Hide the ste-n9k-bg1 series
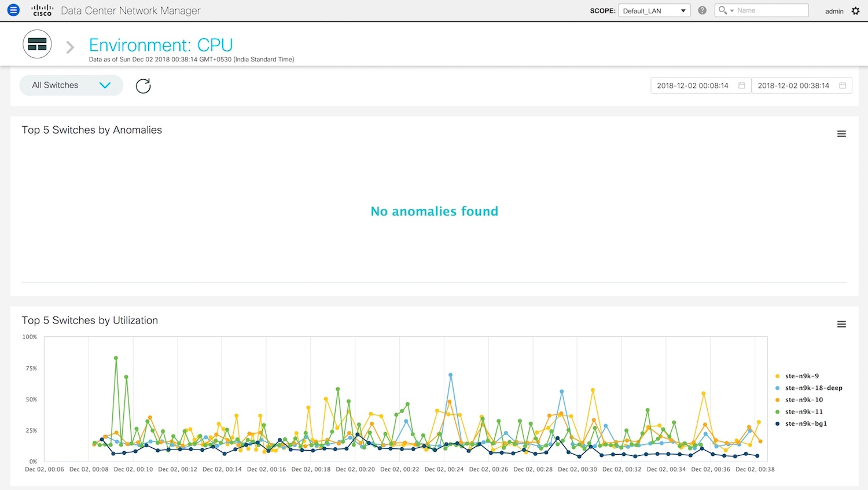 click(x=806, y=424)
